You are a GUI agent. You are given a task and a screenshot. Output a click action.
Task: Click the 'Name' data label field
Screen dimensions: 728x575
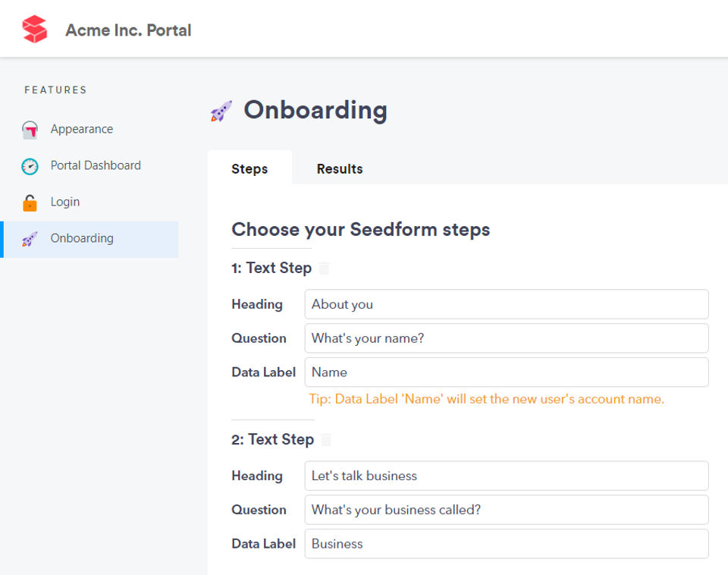[x=507, y=372]
